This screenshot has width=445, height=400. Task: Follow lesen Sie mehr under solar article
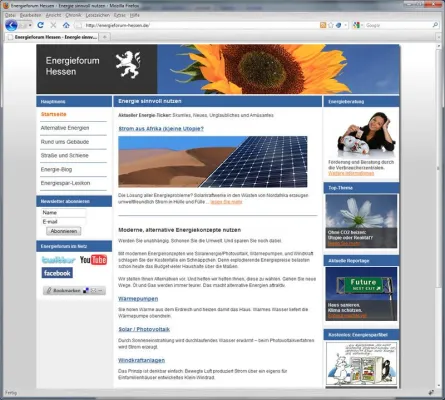click(226, 202)
